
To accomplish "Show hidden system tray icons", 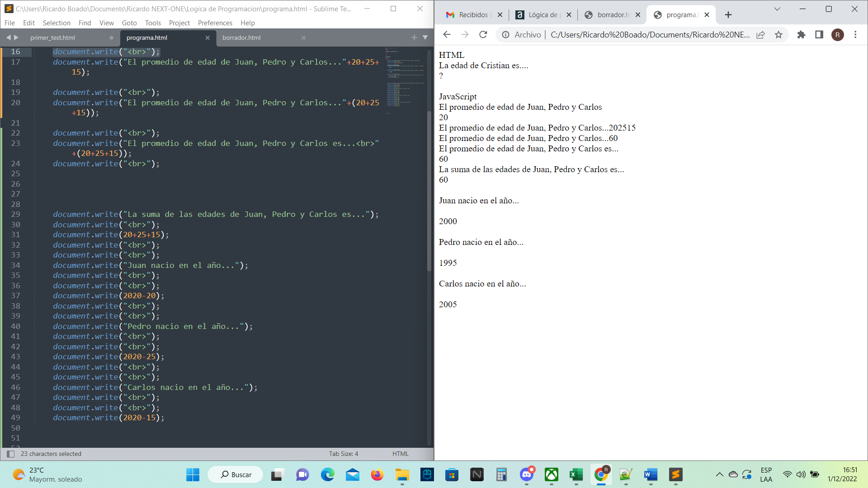I will [x=719, y=474].
